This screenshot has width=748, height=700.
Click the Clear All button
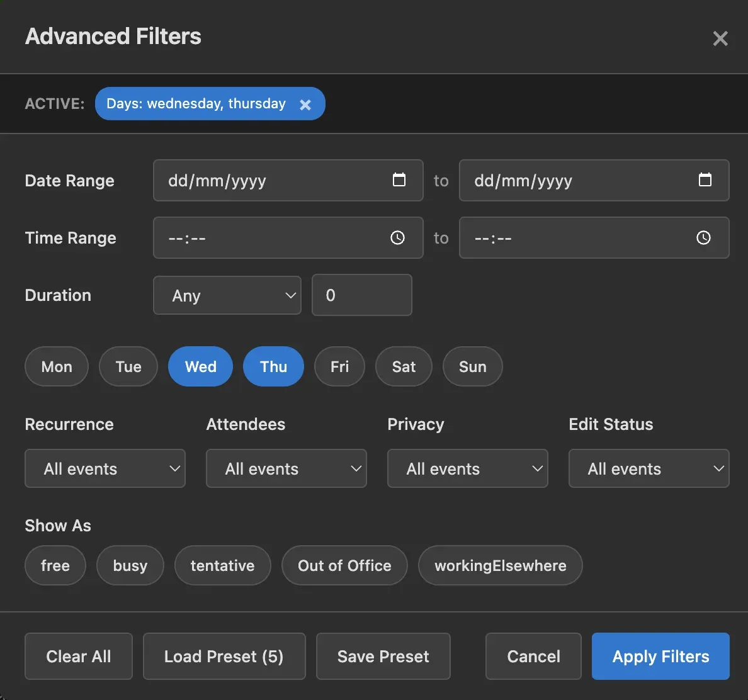click(x=79, y=656)
